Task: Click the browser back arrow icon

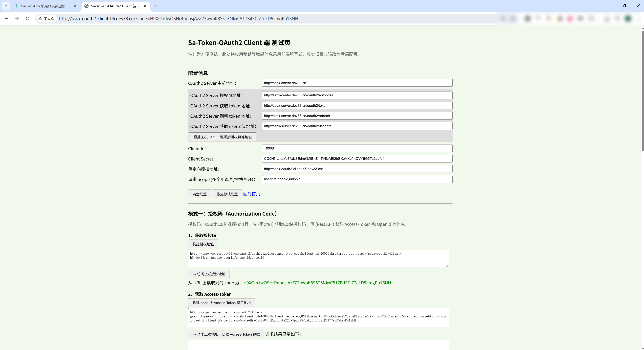Action: [x=7, y=18]
